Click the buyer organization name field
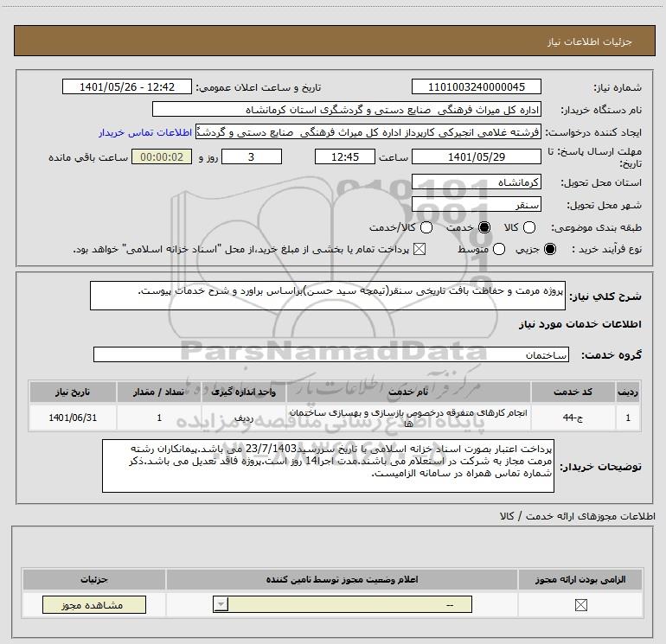 coord(347,110)
